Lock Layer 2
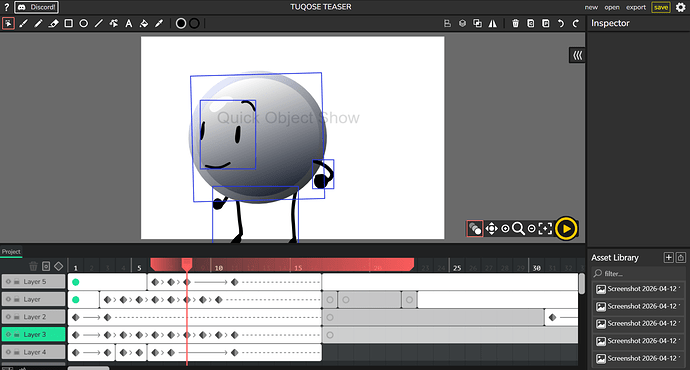690x370 pixels. [17, 317]
